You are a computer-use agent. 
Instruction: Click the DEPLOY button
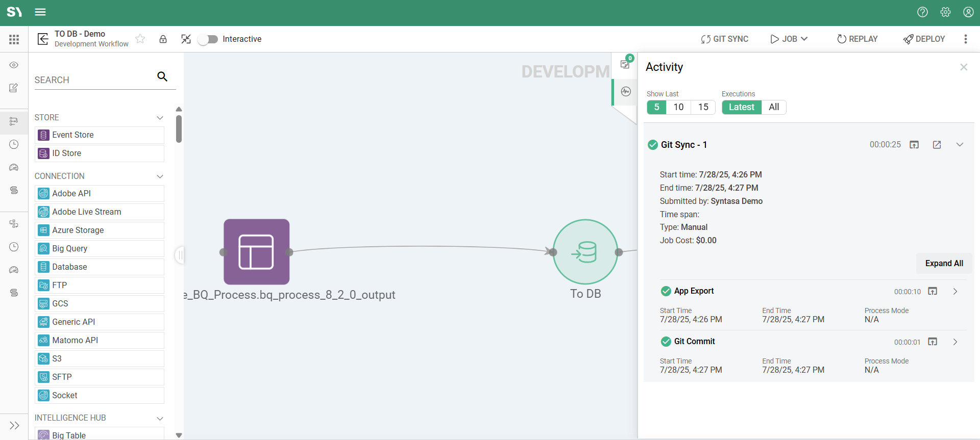pos(924,39)
